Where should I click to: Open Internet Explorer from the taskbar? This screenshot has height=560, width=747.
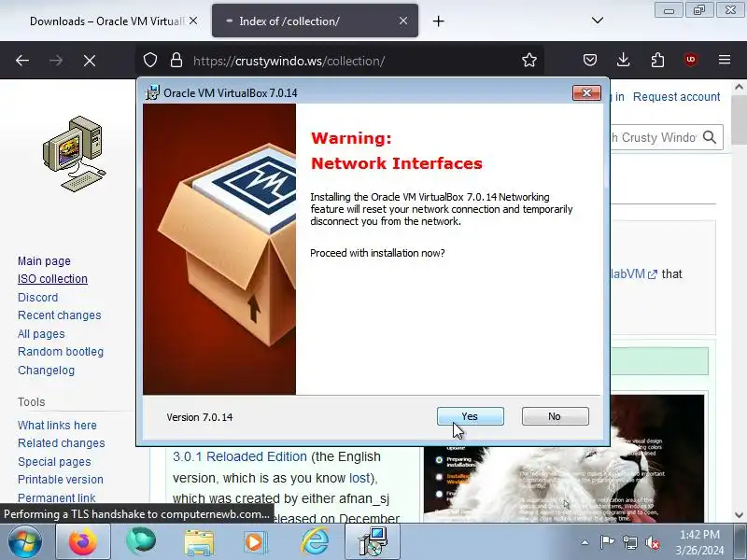(x=315, y=541)
